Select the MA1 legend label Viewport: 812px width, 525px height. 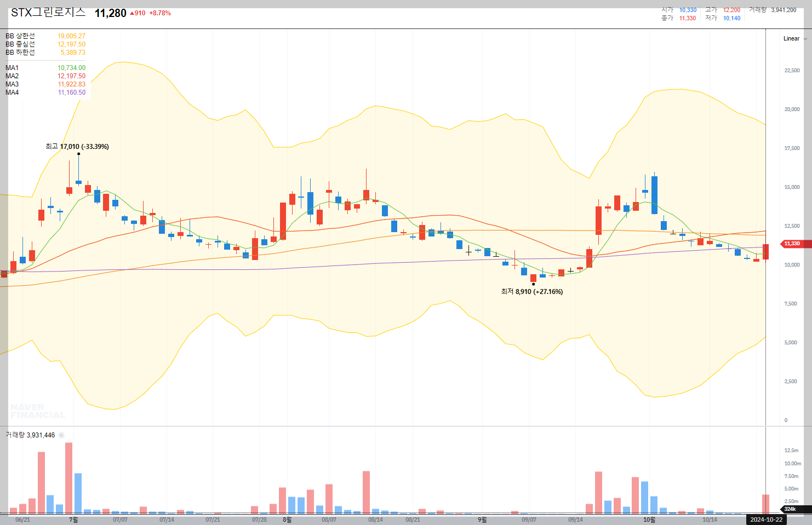click(x=12, y=68)
